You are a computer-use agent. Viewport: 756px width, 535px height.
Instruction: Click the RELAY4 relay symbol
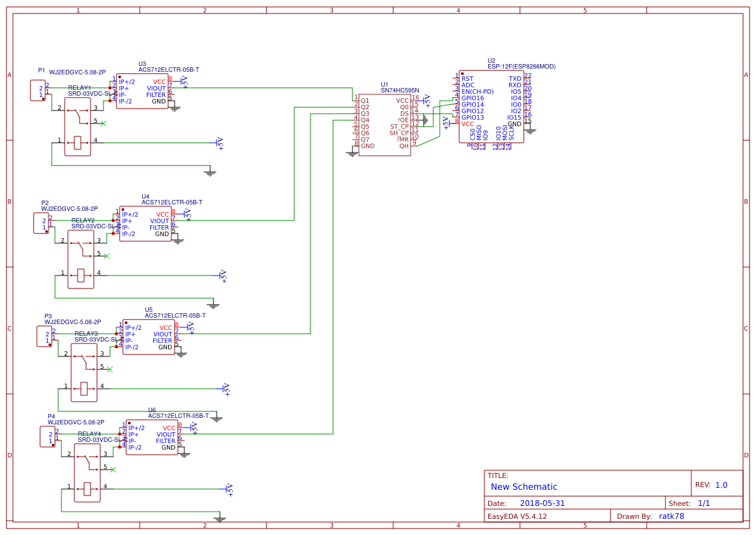point(87,473)
